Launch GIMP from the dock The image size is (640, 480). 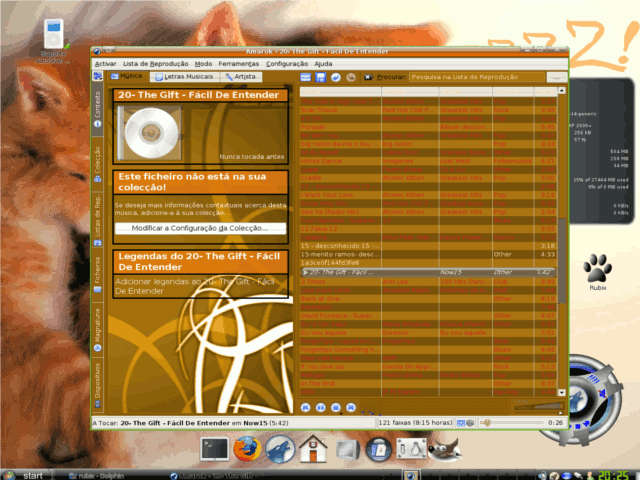(x=444, y=449)
